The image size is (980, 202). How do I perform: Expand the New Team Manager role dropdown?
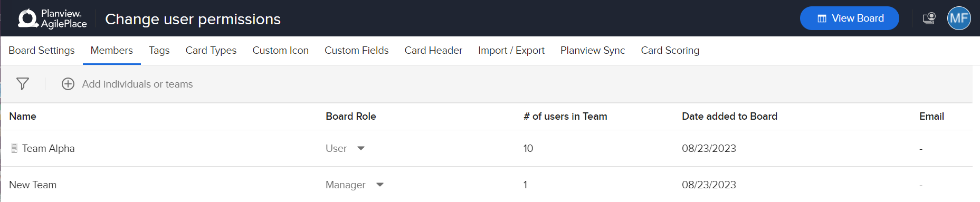coord(380,185)
